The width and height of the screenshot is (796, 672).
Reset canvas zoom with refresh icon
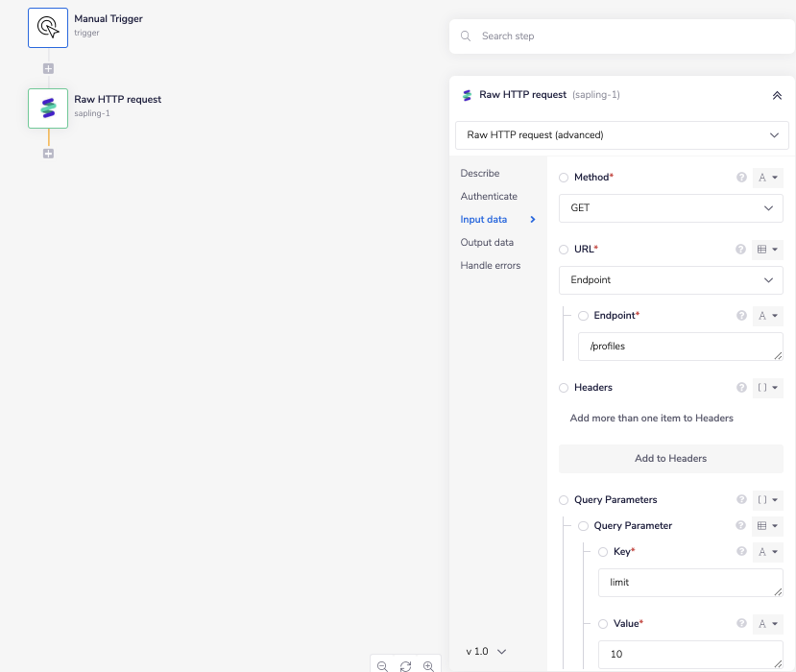click(405, 665)
